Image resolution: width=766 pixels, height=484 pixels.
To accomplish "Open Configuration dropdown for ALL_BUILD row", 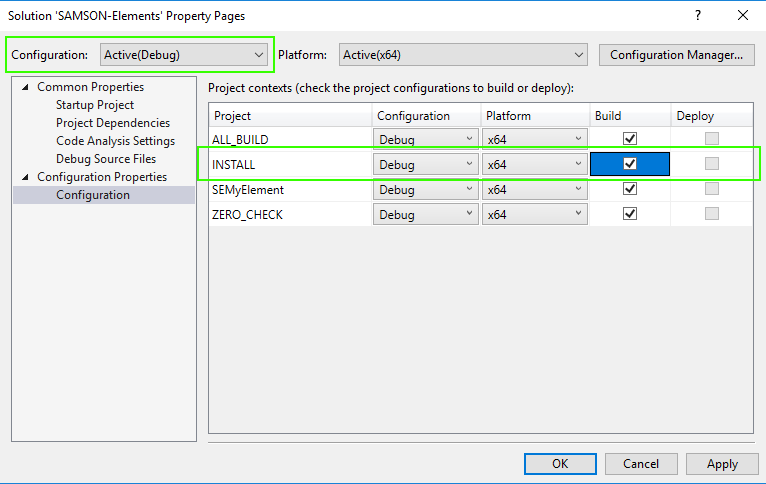I will (x=426, y=138).
